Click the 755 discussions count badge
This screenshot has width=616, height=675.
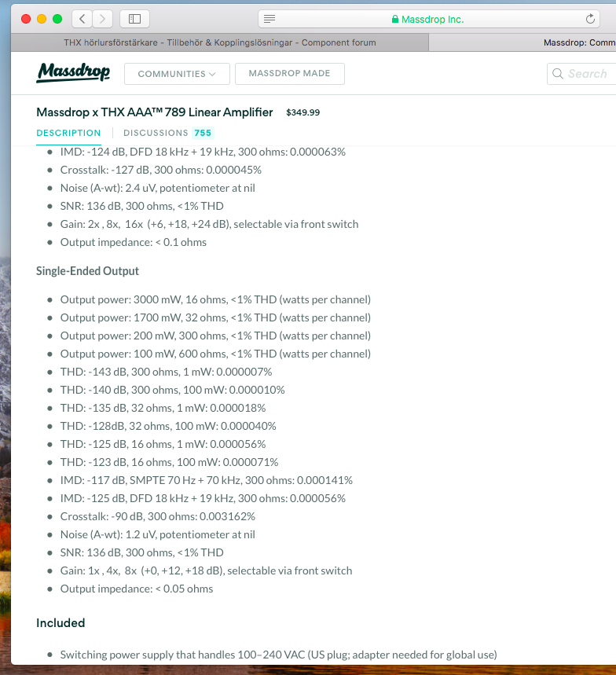click(203, 133)
